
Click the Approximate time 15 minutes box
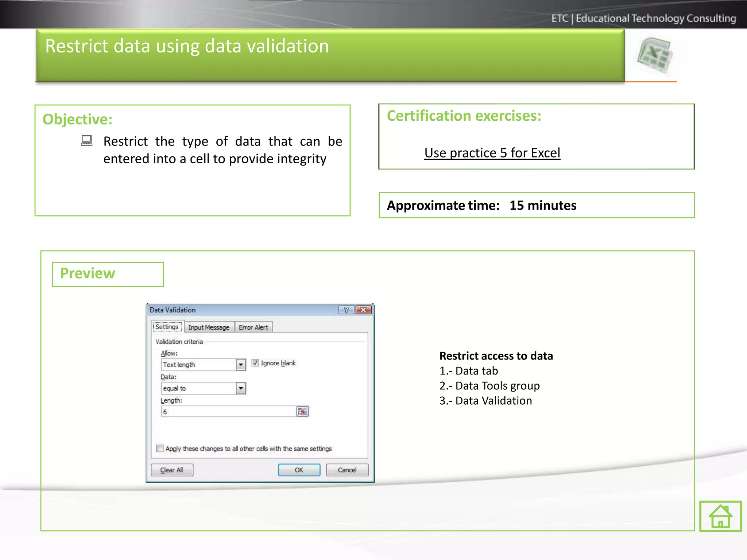pos(537,205)
